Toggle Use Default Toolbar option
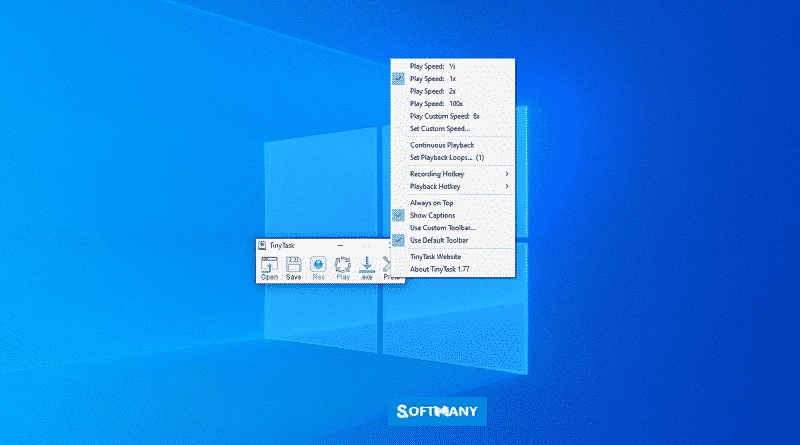Screen dimensions: 800x445 438,240
